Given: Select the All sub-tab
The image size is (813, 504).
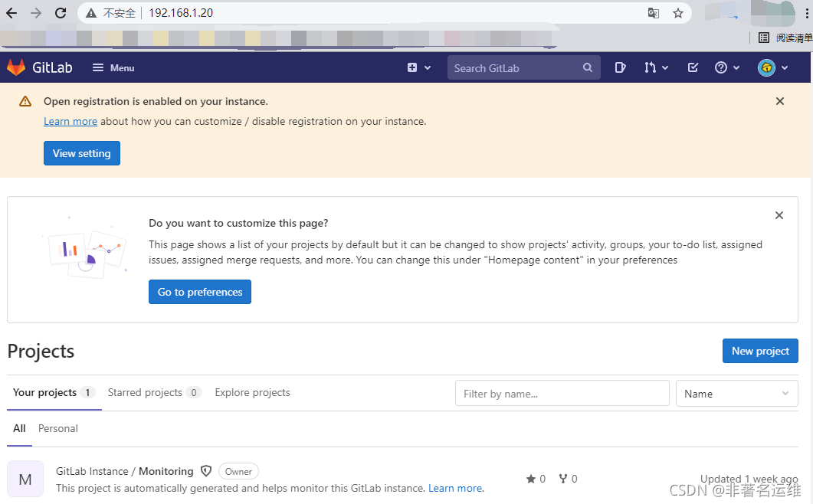Looking at the screenshot, I should [19, 428].
